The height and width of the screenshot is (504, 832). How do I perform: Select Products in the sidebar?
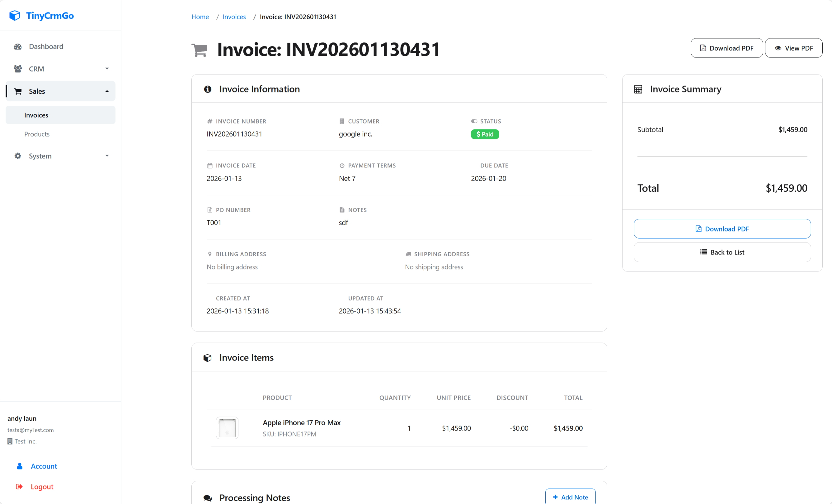pos(37,134)
